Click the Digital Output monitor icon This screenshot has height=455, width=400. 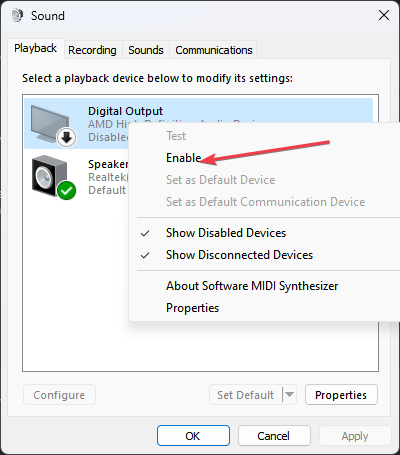[50, 124]
